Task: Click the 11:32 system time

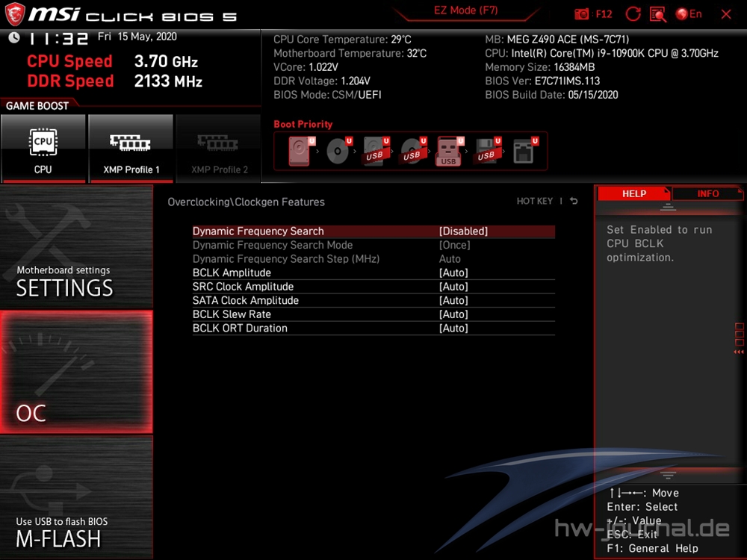Action: [58, 39]
